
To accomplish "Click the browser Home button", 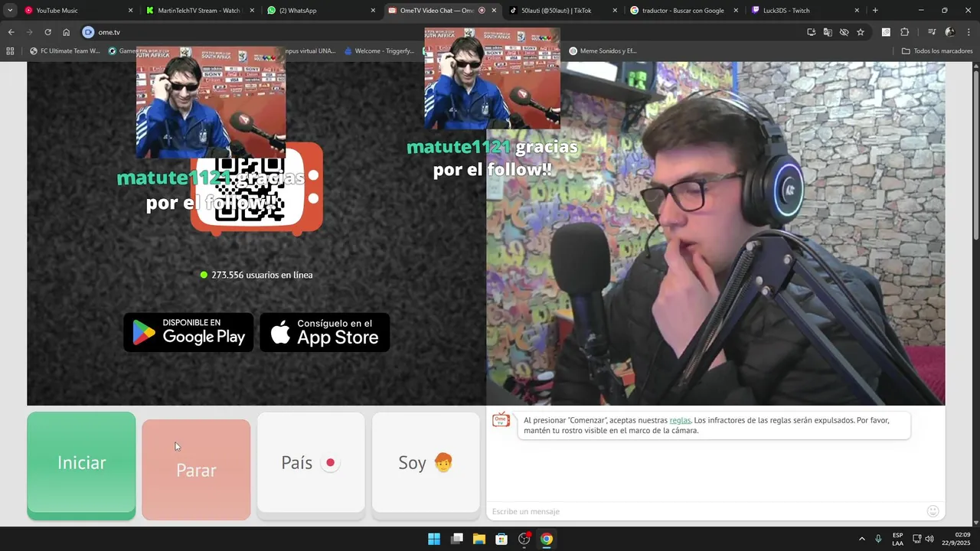I will pyautogui.click(x=66, y=32).
